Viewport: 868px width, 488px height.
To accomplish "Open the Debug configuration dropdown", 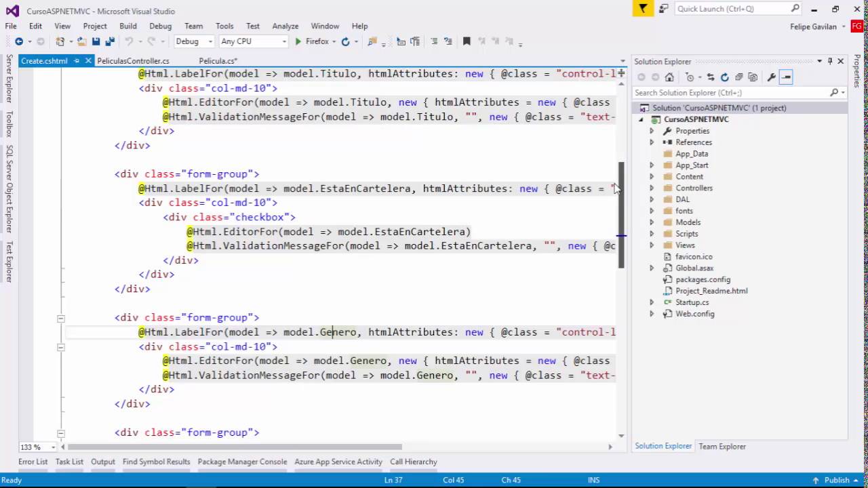I will [210, 41].
